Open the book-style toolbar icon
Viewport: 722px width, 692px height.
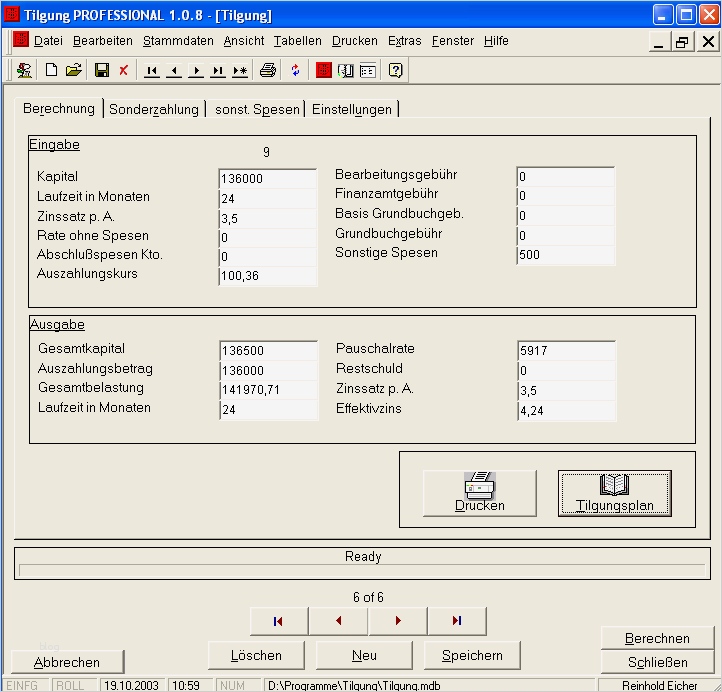pos(346,70)
